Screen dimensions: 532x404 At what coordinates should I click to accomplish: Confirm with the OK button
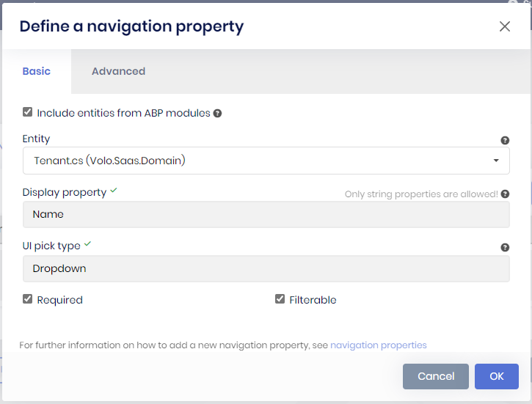497,376
